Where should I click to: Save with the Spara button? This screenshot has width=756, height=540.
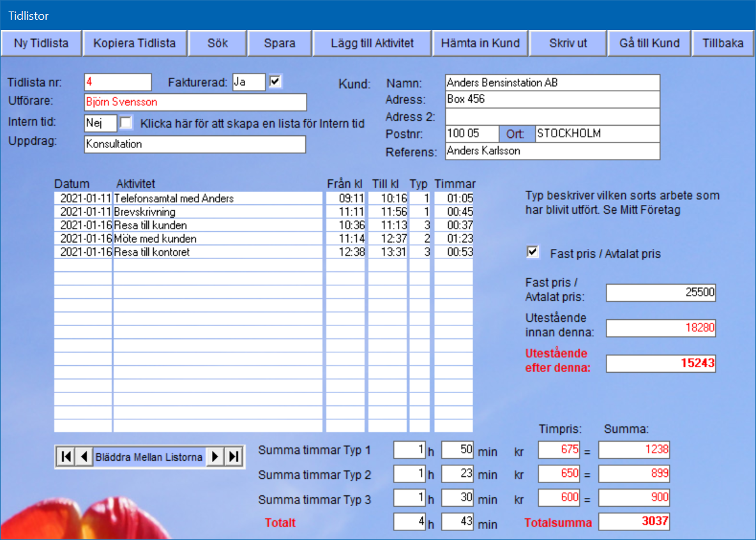coord(280,43)
